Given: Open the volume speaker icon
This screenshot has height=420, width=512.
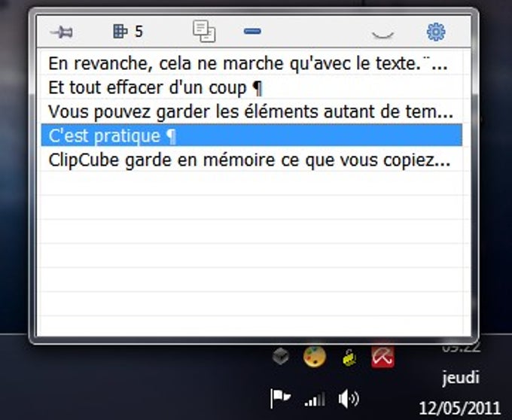Looking at the screenshot, I should click(x=349, y=398).
